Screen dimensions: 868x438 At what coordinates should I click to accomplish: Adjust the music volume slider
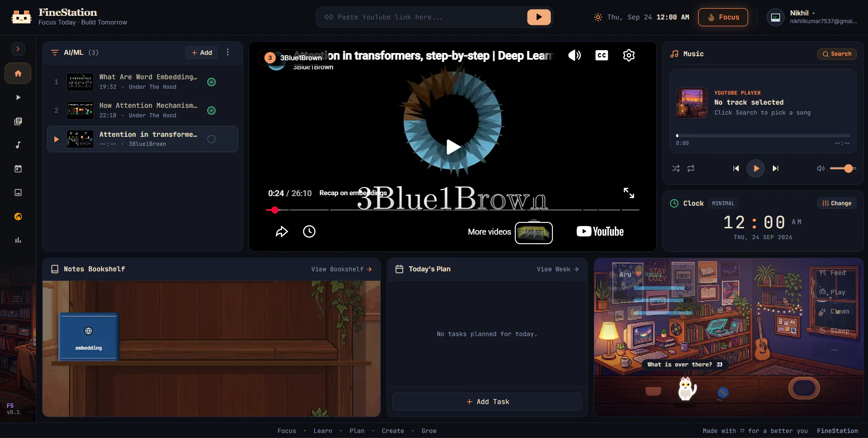pyautogui.click(x=843, y=168)
